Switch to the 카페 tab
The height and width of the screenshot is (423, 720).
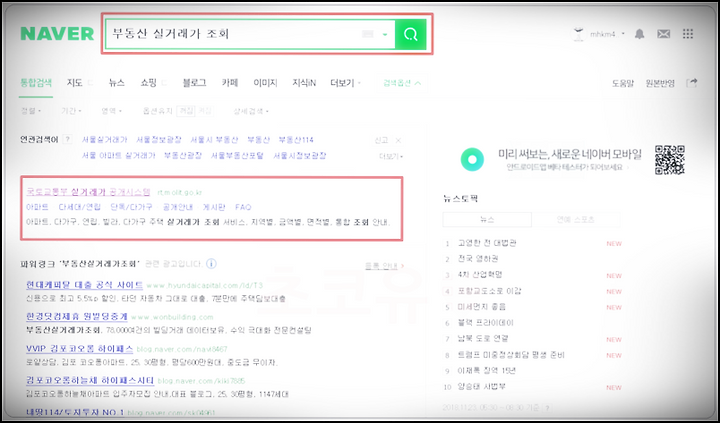tap(230, 83)
